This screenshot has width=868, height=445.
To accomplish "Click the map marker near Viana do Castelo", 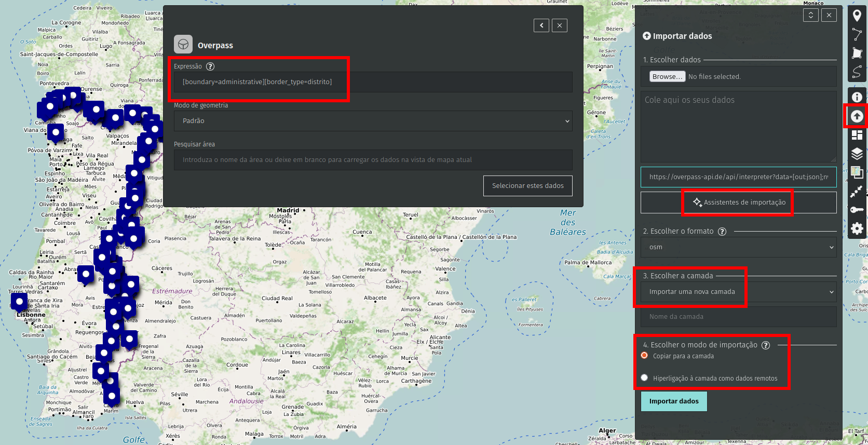I will tap(56, 133).
